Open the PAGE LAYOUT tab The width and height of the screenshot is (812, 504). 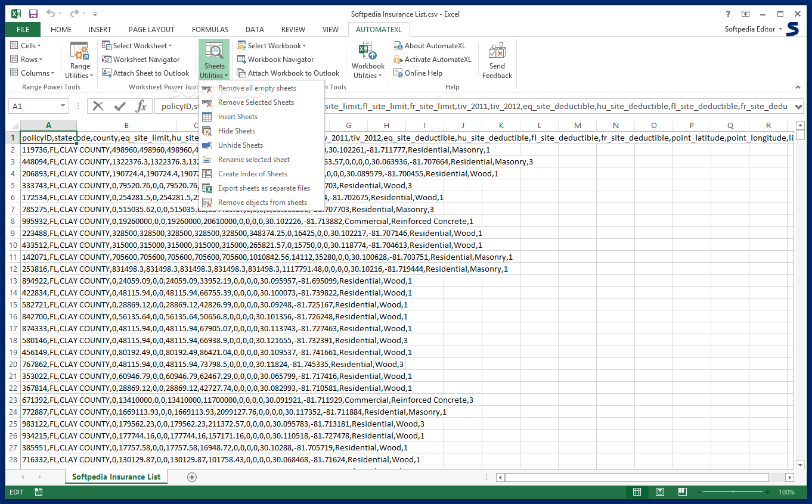[x=152, y=30]
